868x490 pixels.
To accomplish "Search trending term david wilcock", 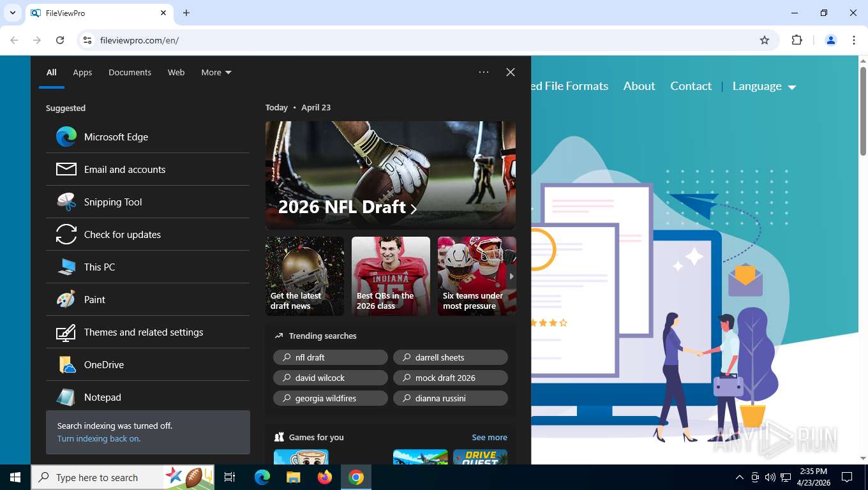I will click(x=331, y=378).
